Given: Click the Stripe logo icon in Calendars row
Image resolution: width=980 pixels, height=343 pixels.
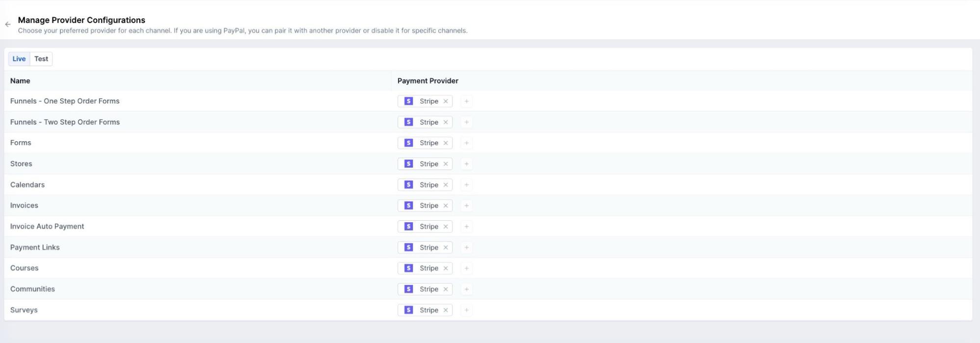Looking at the screenshot, I should (408, 185).
